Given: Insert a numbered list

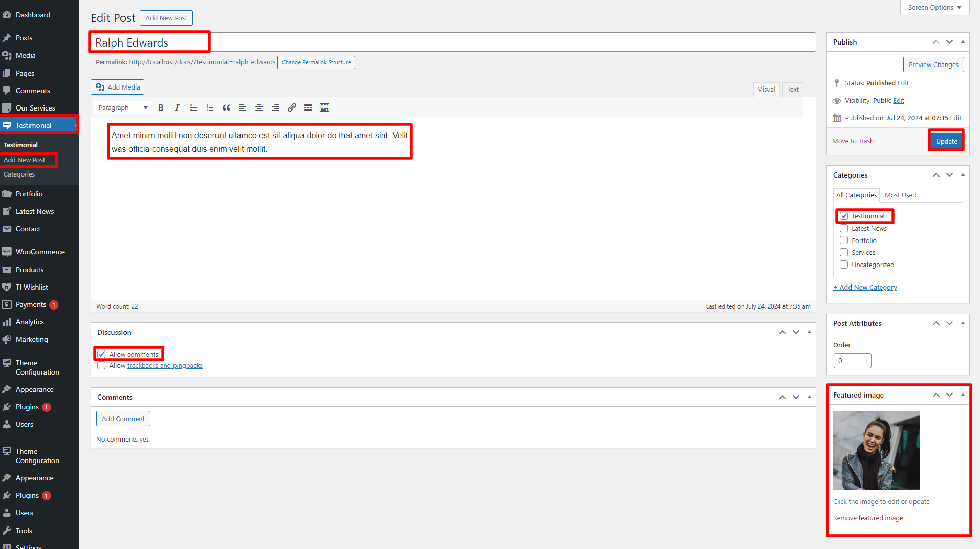Looking at the screenshot, I should click(x=210, y=107).
